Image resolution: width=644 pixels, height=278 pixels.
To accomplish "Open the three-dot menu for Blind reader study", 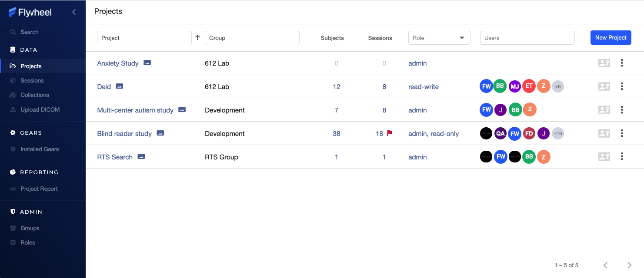I will pyautogui.click(x=622, y=133).
